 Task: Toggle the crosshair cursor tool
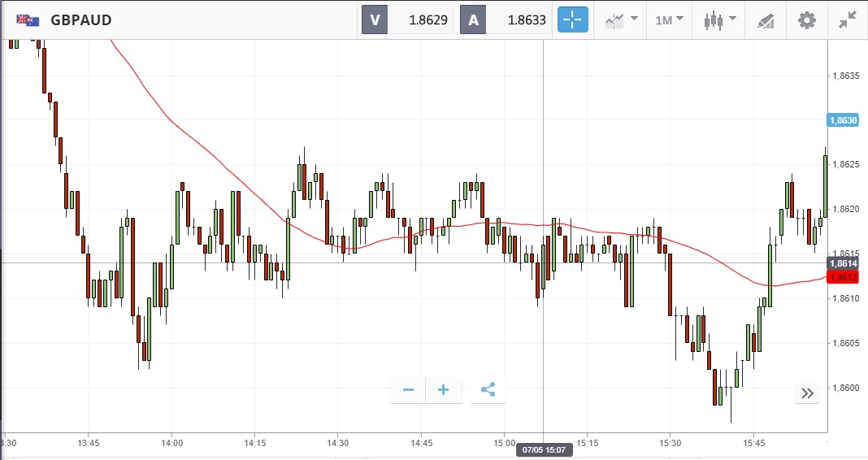click(x=572, y=20)
